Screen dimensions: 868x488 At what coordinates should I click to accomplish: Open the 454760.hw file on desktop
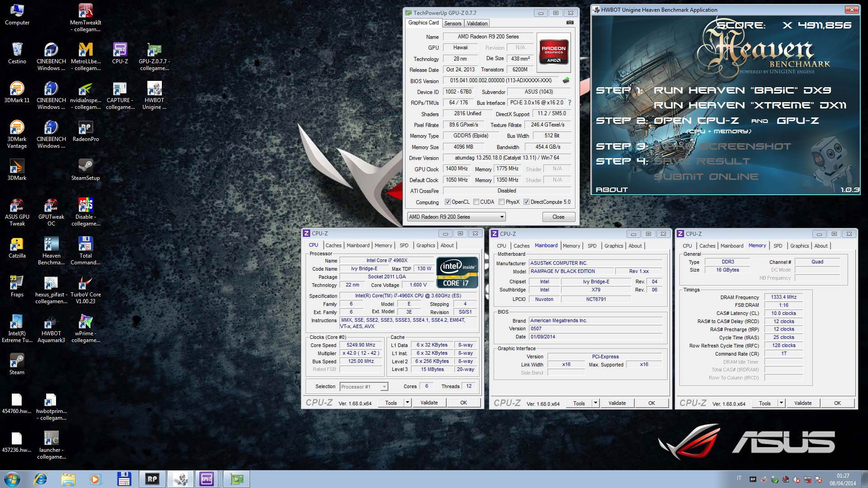tap(17, 404)
